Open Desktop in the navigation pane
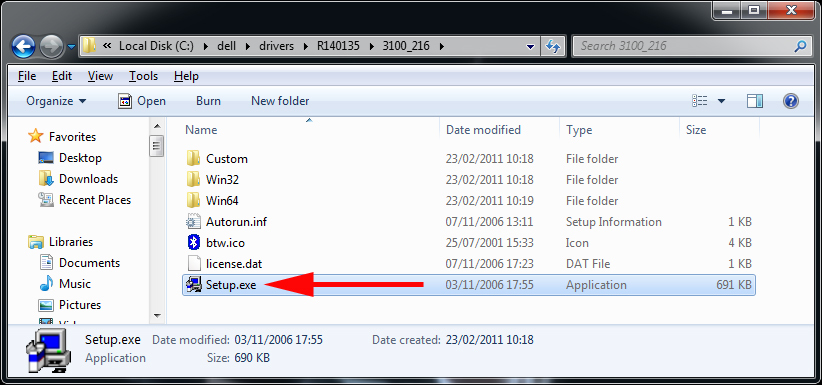The height and width of the screenshot is (385, 822). coord(80,158)
